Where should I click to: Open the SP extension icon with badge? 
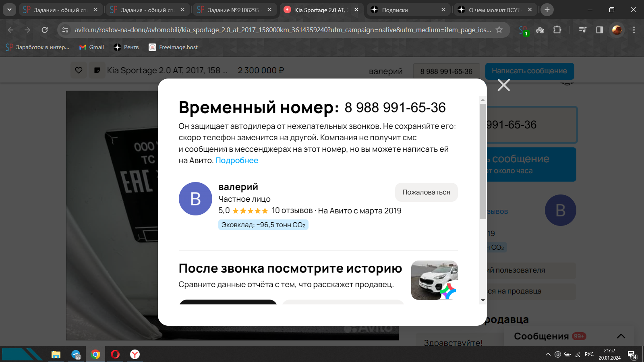[523, 30]
